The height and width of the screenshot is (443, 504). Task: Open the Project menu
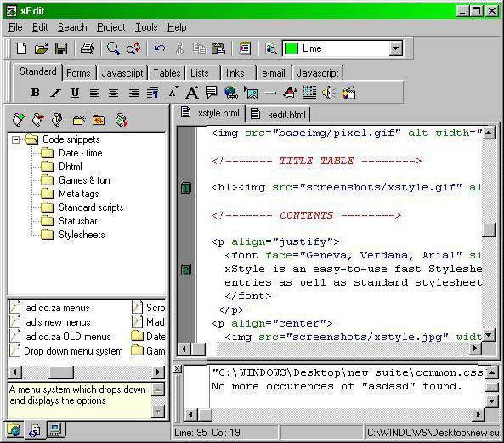(110, 27)
